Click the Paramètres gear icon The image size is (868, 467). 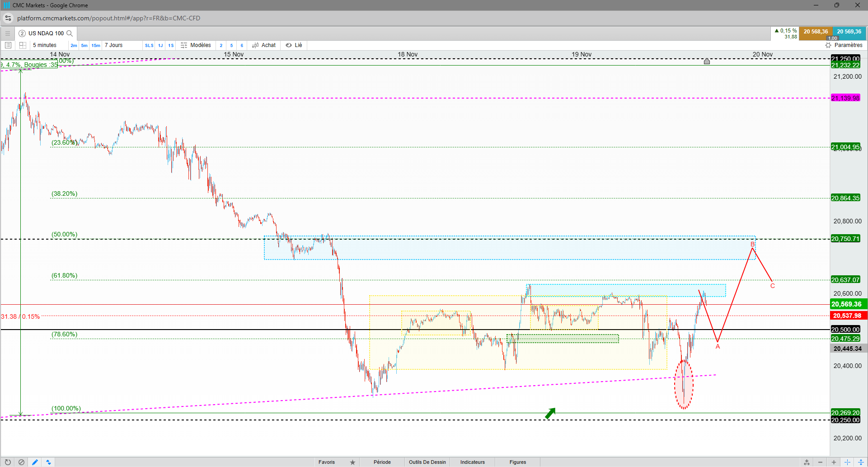[828, 45]
